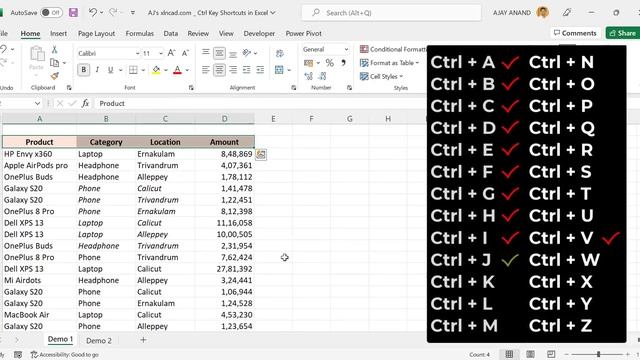640x360 pixels.
Task: Open the Name Box dropdown arrow
Action: point(37,103)
